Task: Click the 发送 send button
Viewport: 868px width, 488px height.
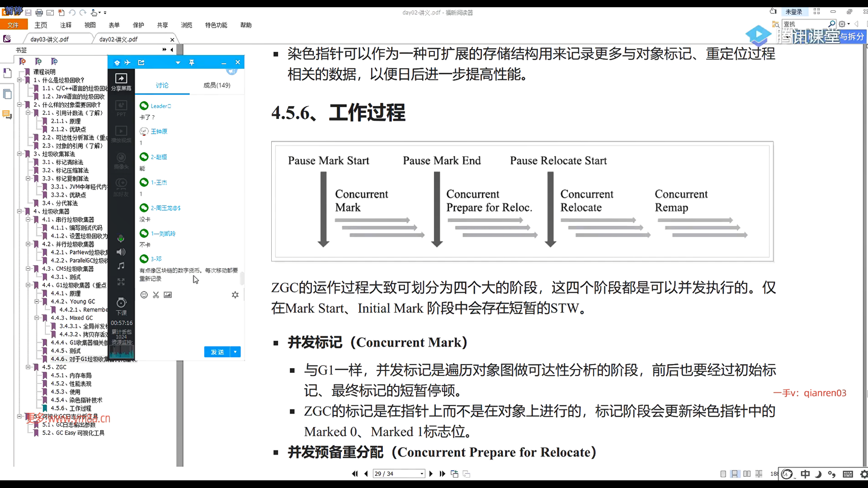Action: (217, 352)
